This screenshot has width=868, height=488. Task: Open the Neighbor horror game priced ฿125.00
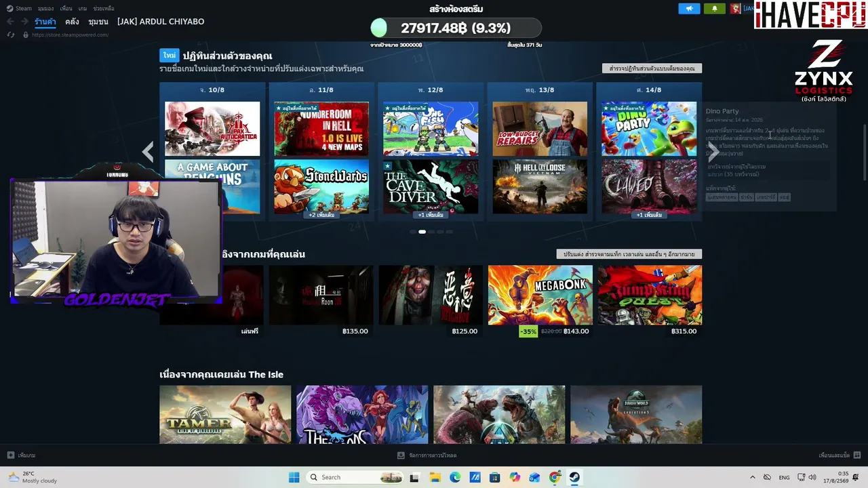[x=431, y=295]
